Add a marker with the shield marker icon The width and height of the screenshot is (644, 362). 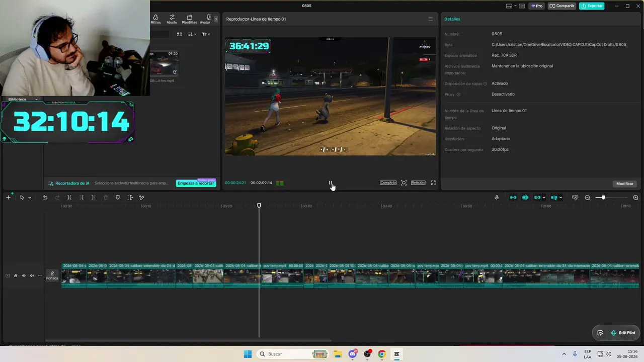[118, 198]
